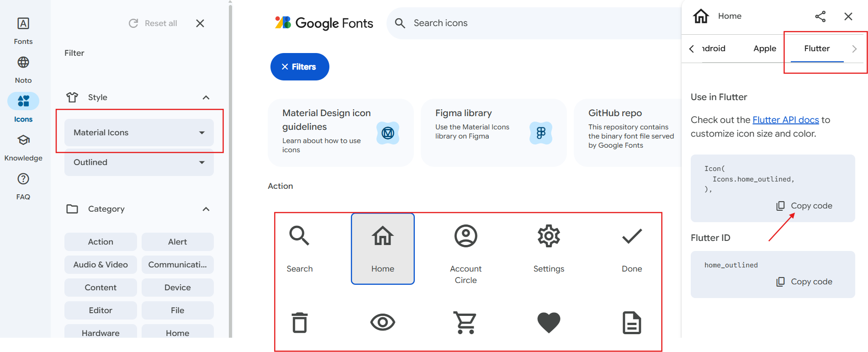Open the Material Icons dropdown
Image resolution: width=868 pixels, height=352 pixels.
pos(139,133)
